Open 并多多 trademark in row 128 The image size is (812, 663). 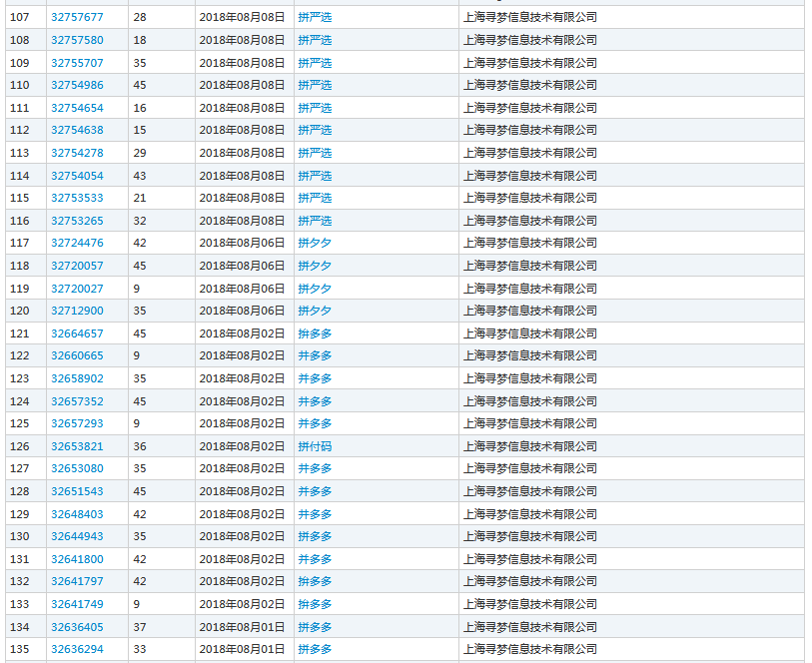pyautogui.click(x=315, y=491)
